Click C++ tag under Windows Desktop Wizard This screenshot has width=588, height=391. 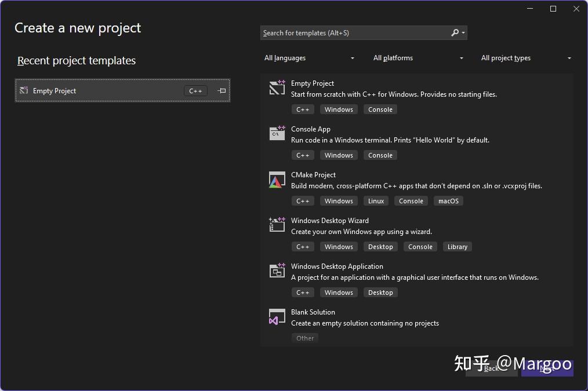coord(303,247)
